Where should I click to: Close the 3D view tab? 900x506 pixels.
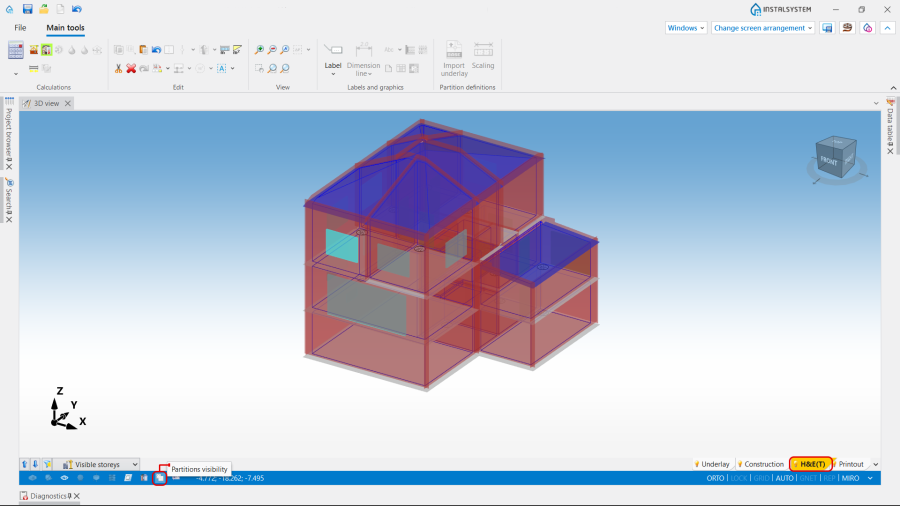click(x=68, y=103)
